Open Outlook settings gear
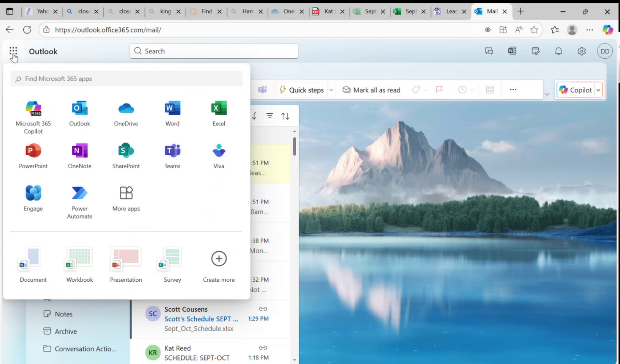Viewport: 620px width, 364px height. coord(581,51)
